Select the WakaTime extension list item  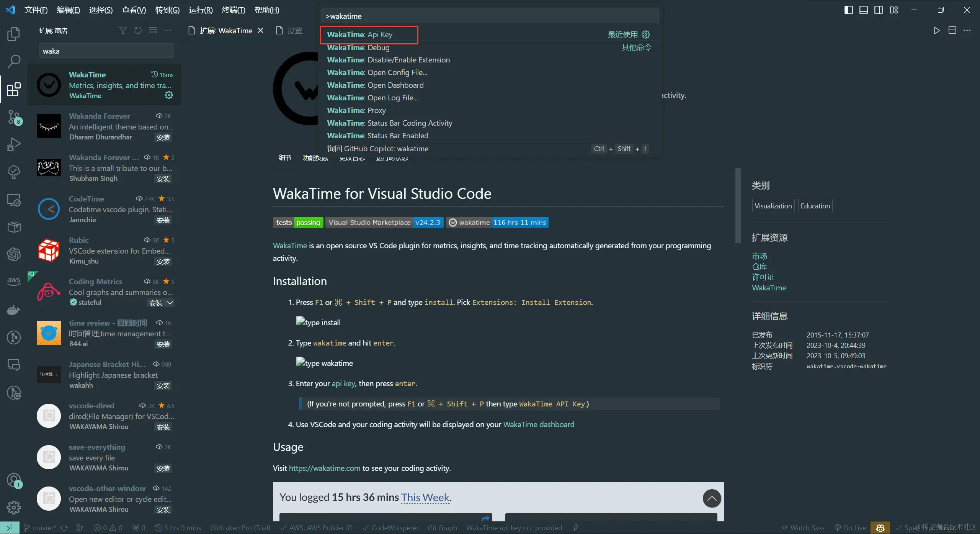coord(104,85)
